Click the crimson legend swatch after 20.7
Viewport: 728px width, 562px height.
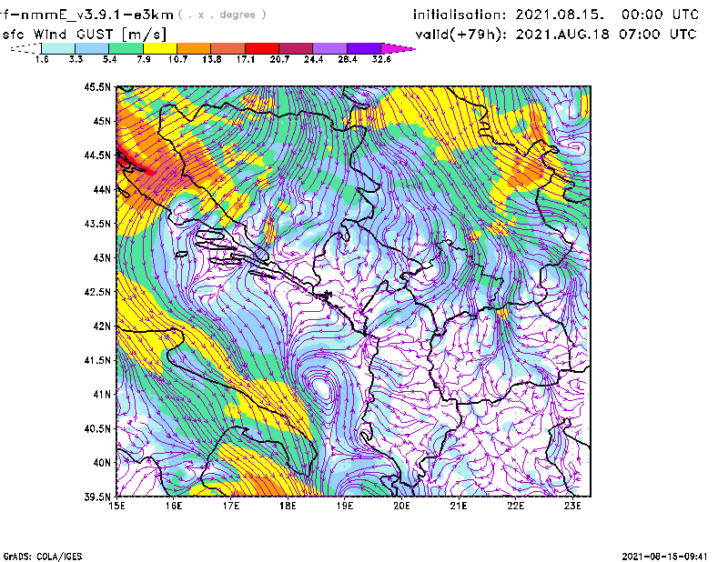pos(296,48)
